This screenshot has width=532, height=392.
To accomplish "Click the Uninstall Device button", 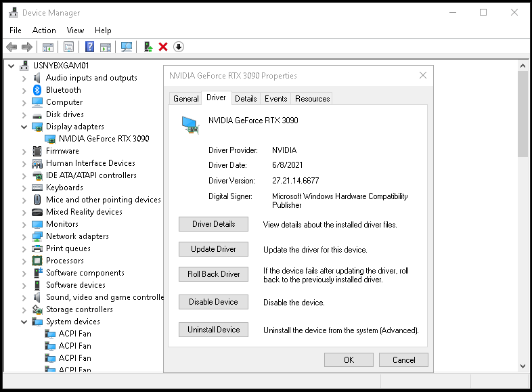I will (213, 330).
